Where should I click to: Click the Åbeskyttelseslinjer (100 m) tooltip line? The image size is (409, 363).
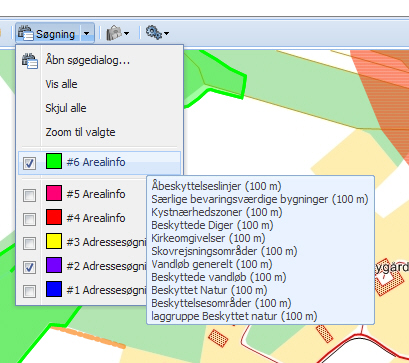(x=216, y=186)
